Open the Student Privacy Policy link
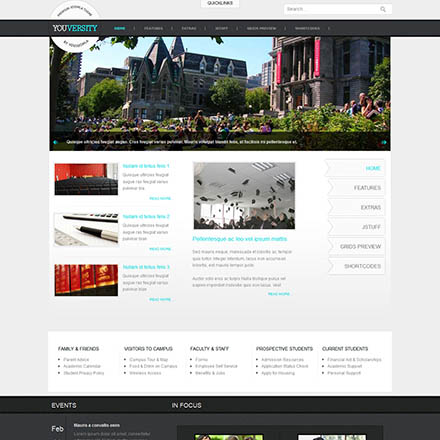Image resolution: width=440 pixels, height=440 pixels. click(84, 373)
